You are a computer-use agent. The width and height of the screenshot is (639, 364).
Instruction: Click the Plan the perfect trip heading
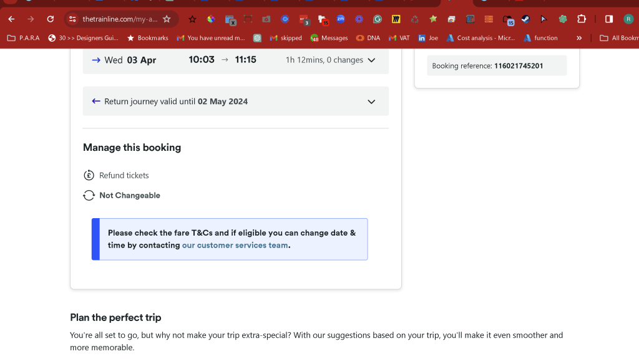[115, 318]
